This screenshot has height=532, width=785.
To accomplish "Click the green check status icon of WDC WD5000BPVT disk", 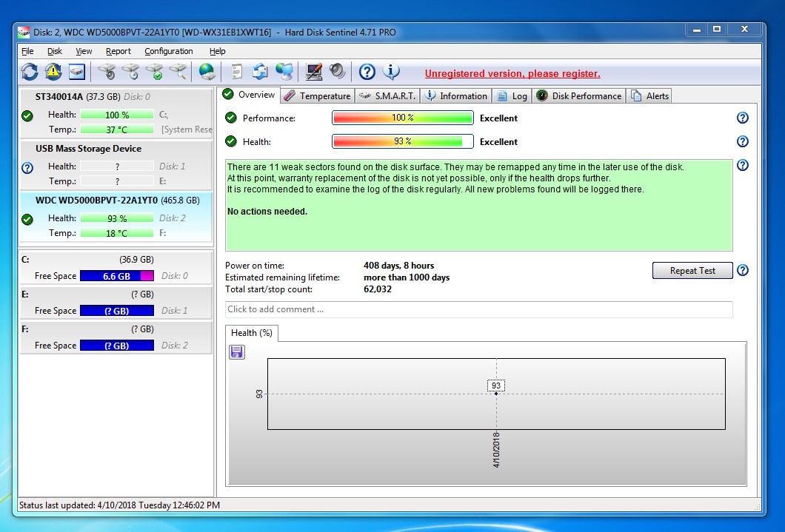I will (x=27, y=220).
